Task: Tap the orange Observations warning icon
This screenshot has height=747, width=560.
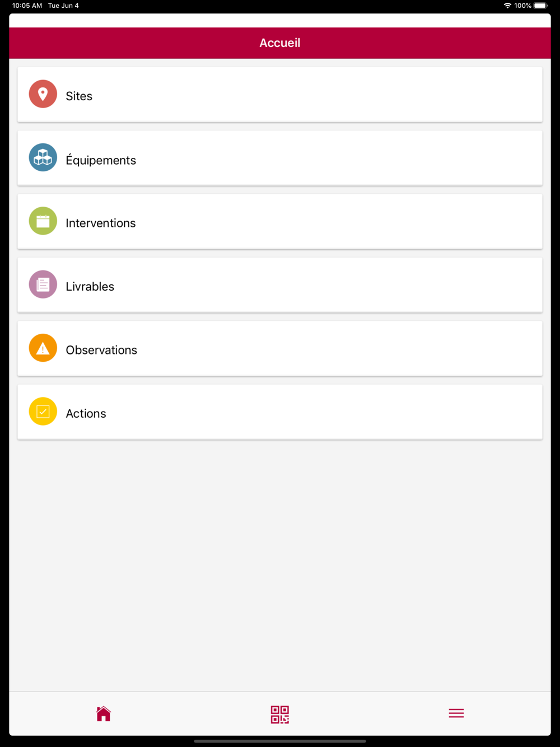Action: (43, 348)
